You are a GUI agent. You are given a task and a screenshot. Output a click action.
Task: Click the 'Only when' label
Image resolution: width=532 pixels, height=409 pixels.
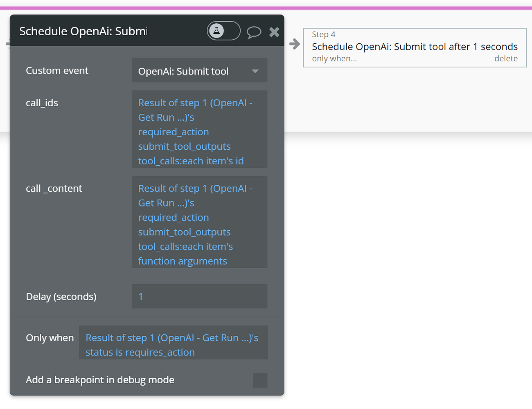(x=50, y=338)
